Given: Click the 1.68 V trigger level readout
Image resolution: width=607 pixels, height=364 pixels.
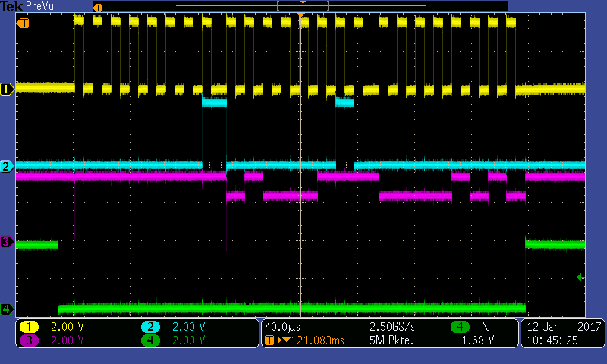Looking at the screenshot, I should click(x=478, y=340).
